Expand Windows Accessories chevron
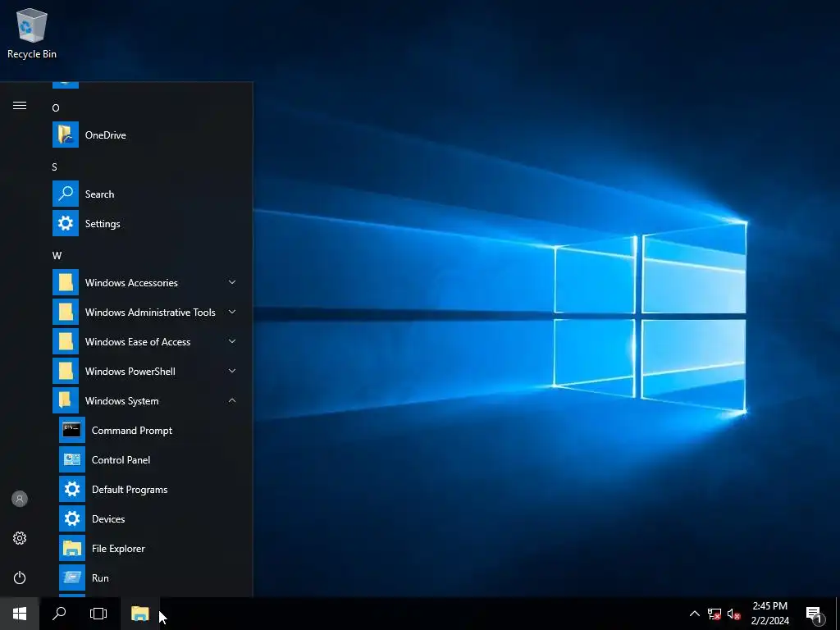The image size is (840, 630). pos(232,282)
